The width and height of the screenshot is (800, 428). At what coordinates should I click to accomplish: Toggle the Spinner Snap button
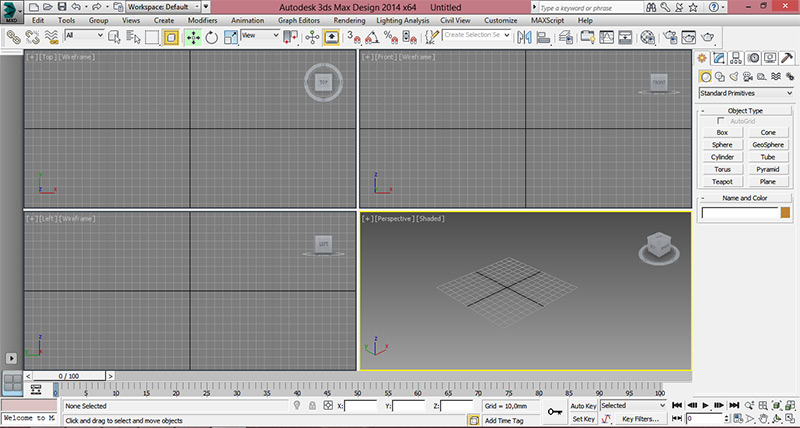click(x=410, y=37)
